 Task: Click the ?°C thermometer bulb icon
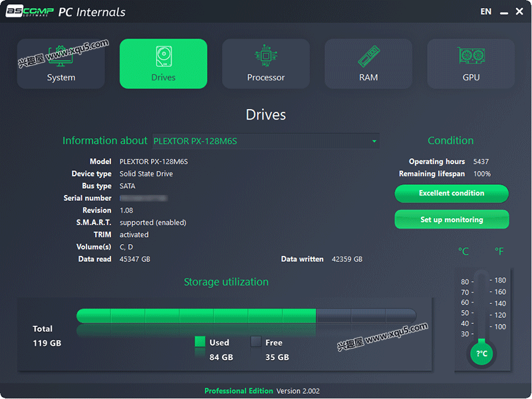[481, 352]
